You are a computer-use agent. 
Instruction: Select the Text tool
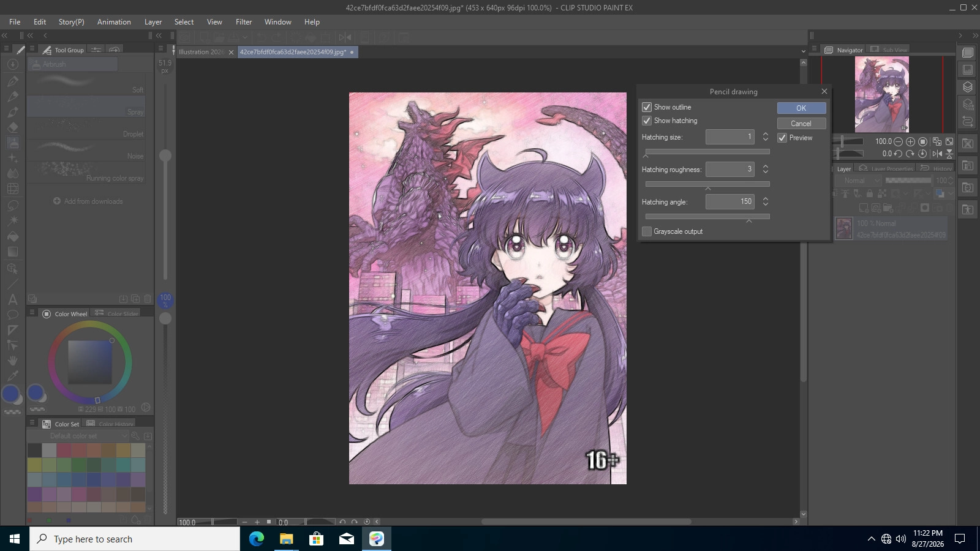pos(12,299)
